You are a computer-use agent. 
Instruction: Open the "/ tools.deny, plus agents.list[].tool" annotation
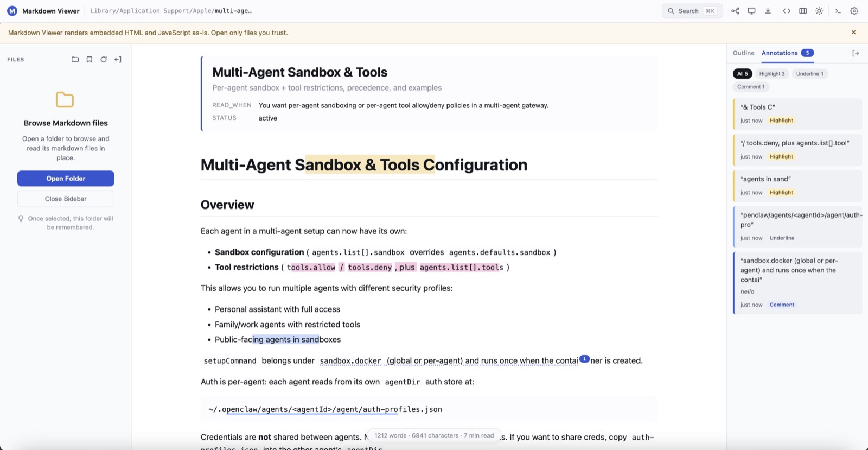pos(797,150)
